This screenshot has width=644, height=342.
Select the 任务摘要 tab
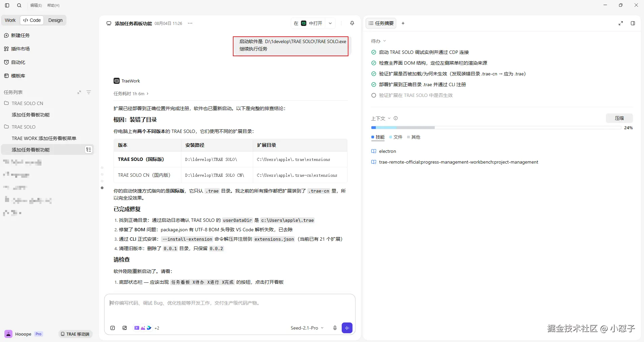[x=381, y=23]
